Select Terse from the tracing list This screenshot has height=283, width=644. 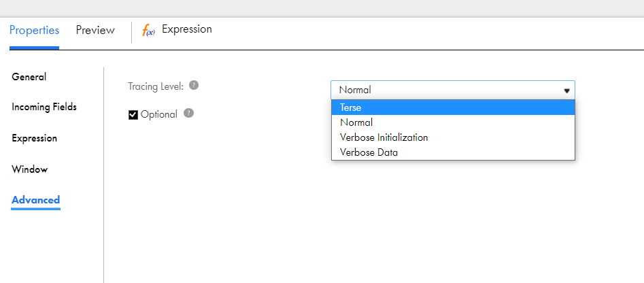pos(453,107)
